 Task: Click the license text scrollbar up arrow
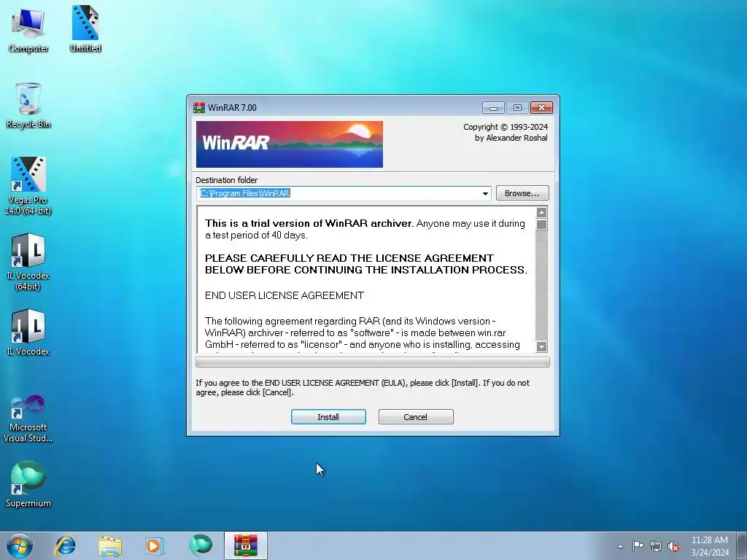pos(541,212)
